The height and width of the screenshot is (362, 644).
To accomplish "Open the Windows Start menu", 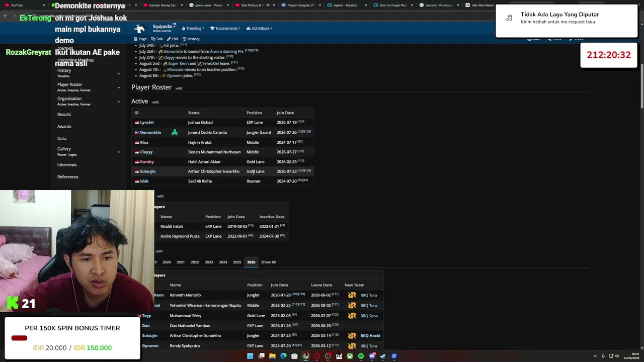I will click(250, 356).
